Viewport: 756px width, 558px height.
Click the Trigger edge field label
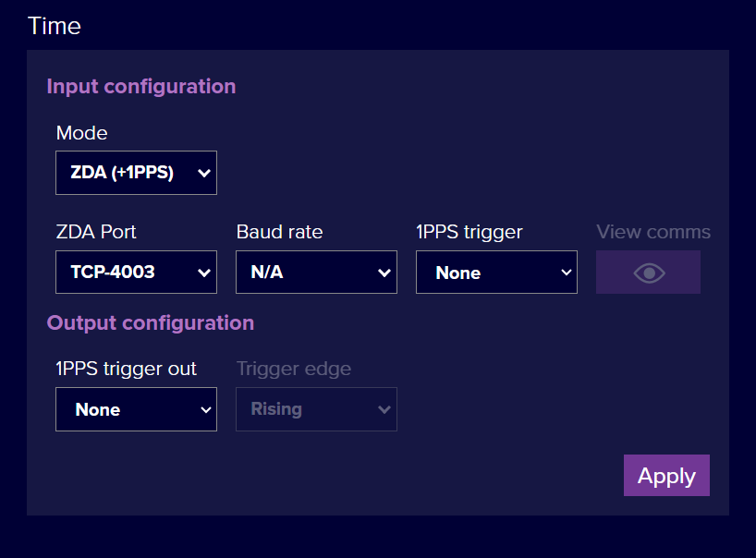(x=294, y=369)
